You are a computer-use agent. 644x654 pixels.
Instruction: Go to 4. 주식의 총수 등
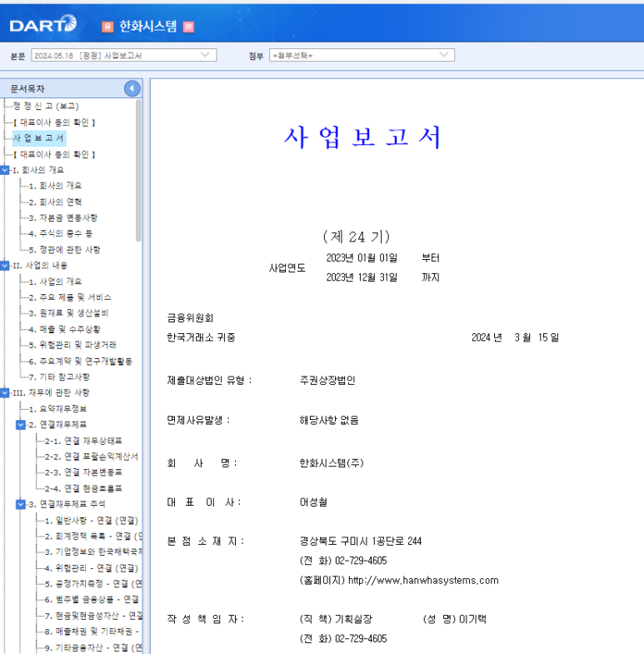point(61,233)
